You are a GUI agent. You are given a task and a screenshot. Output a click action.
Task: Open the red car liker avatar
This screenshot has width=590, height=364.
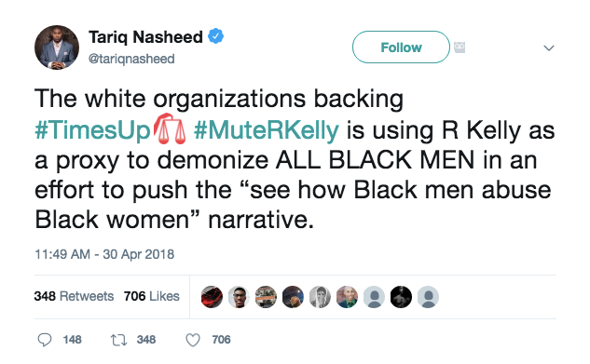212,297
